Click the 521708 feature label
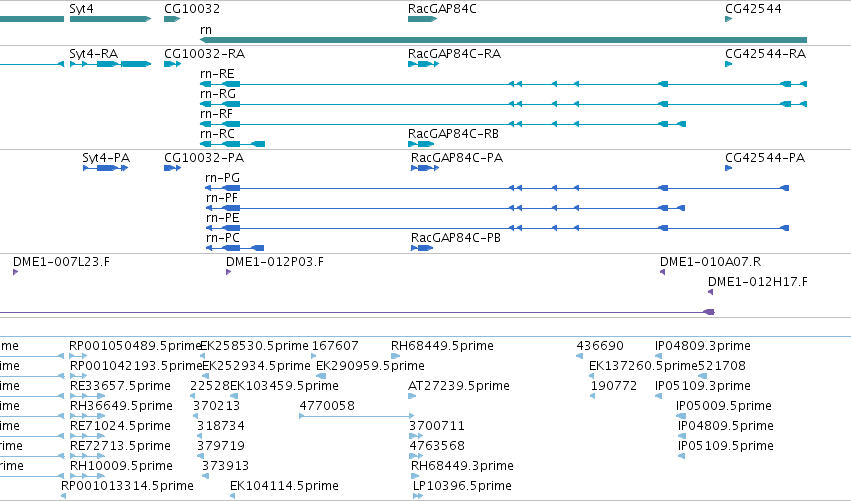The width and height of the screenshot is (851, 501). click(722, 366)
